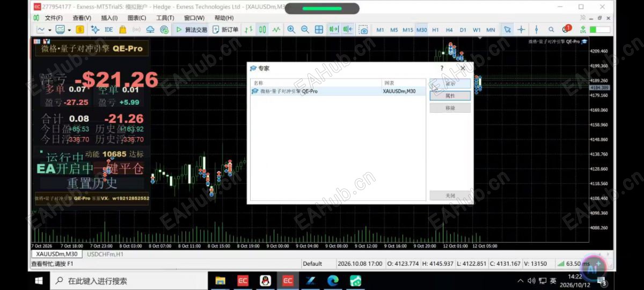Toggle chart auto scroll icon

point(334,30)
